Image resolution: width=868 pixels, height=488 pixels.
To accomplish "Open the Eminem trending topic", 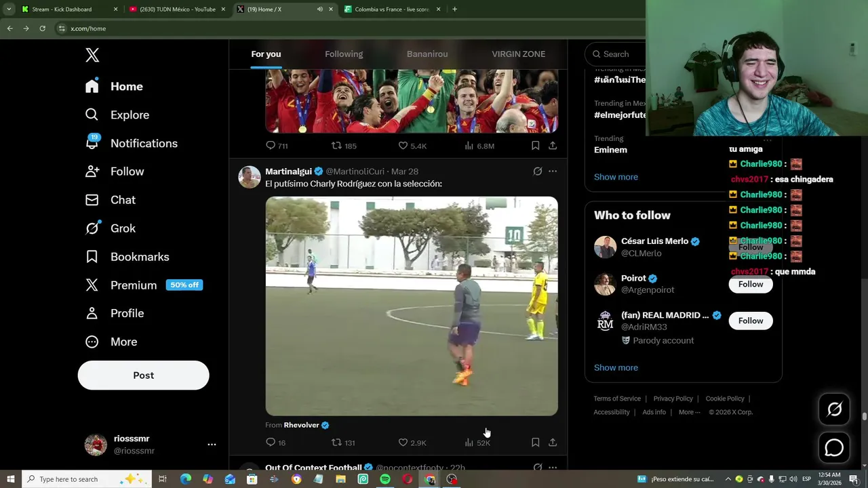I will 610,150.
